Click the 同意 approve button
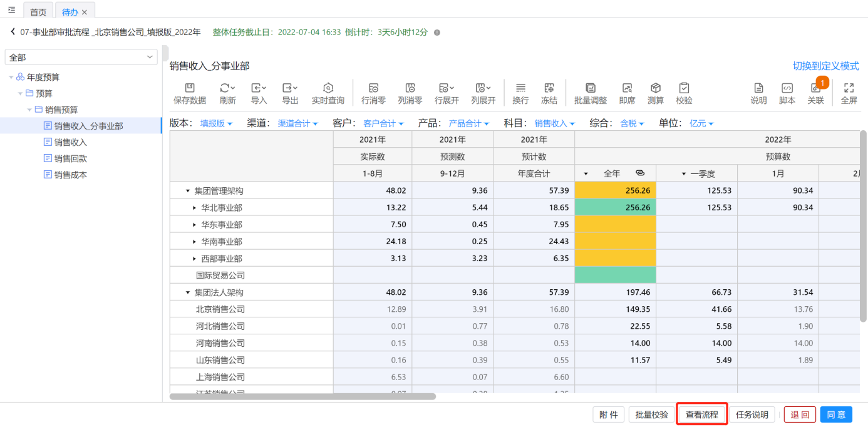The width and height of the screenshot is (868, 427). [836, 414]
